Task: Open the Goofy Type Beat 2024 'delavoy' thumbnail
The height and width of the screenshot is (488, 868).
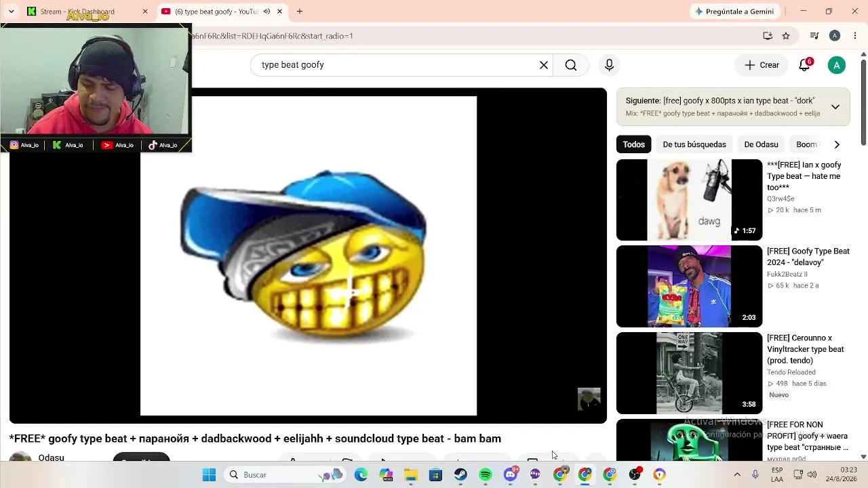Action: 689,287
